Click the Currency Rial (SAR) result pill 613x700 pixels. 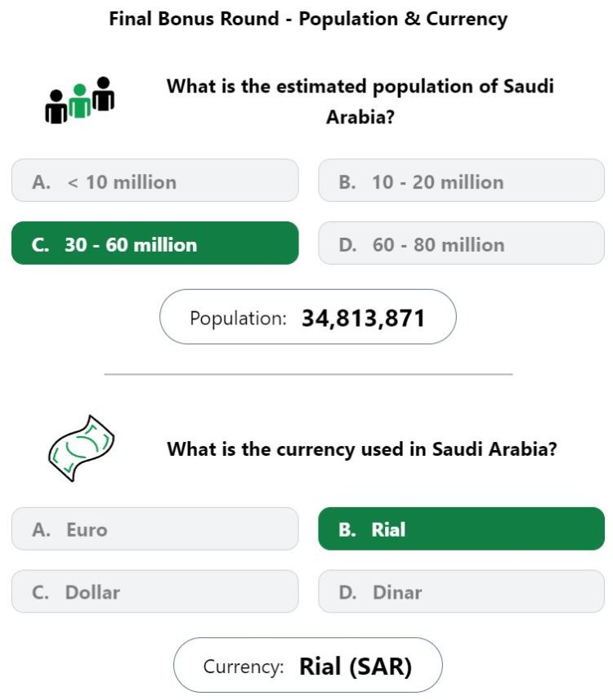(308, 665)
